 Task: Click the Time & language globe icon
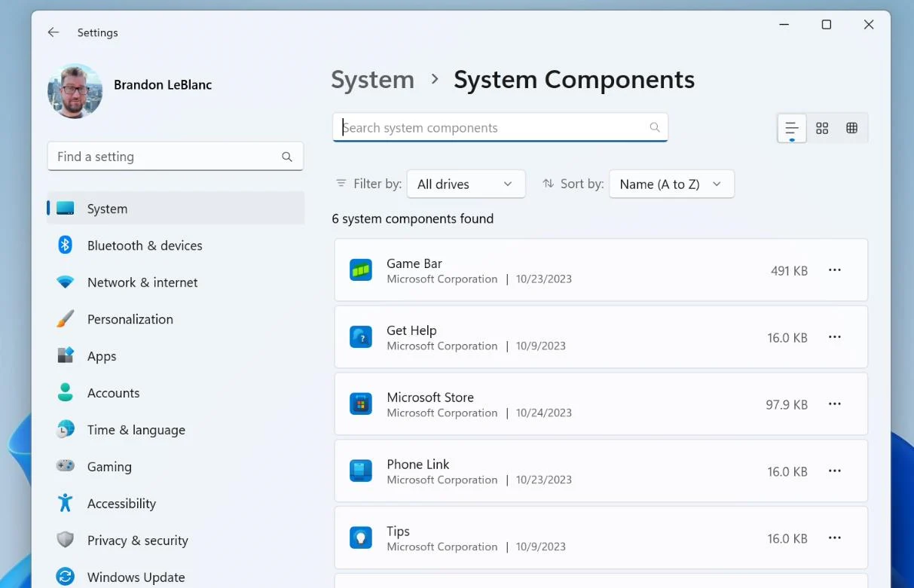tap(66, 429)
